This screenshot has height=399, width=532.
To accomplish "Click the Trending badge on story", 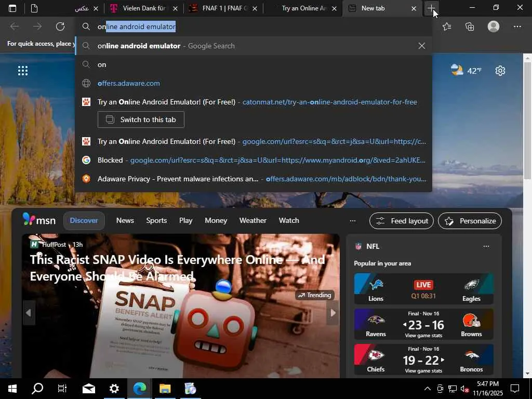I will point(315,295).
